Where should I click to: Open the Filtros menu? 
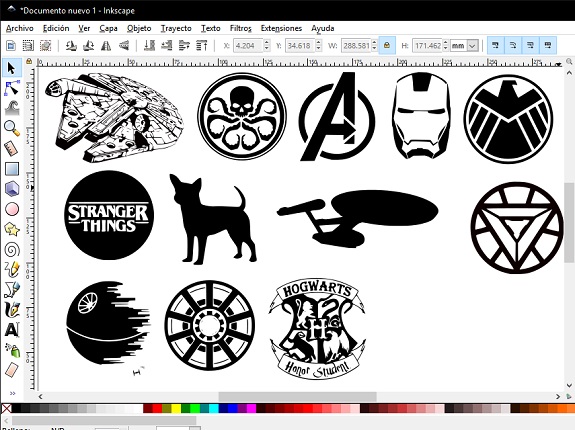click(241, 28)
